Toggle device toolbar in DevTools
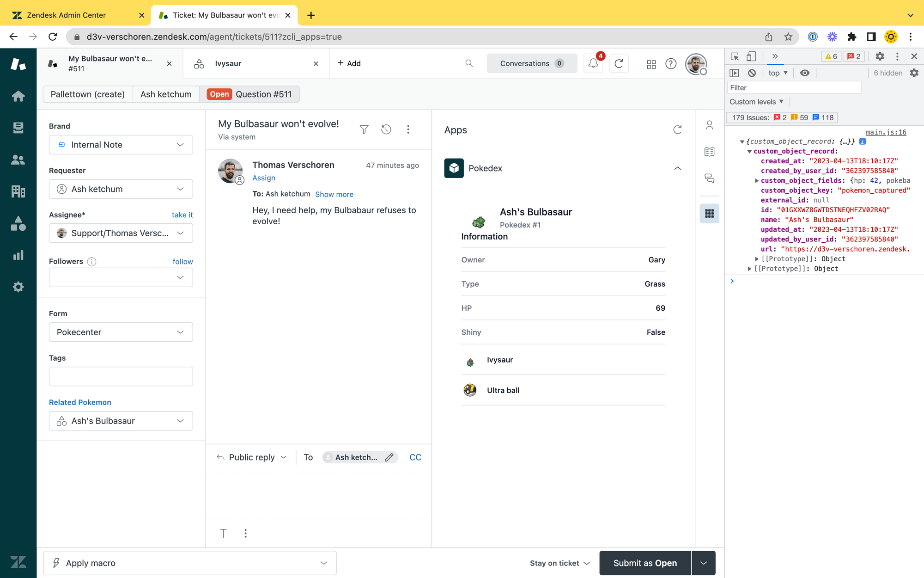The width and height of the screenshot is (924, 578). pos(751,56)
